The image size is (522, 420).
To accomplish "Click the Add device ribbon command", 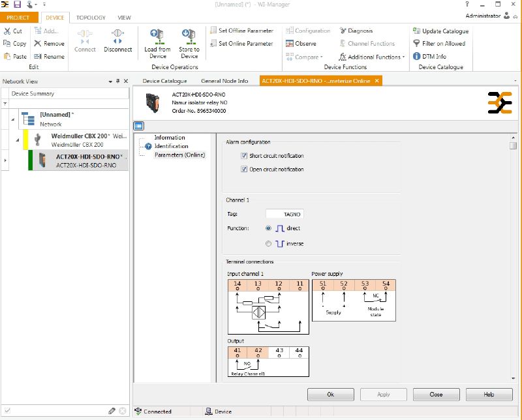I will (x=46, y=31).
